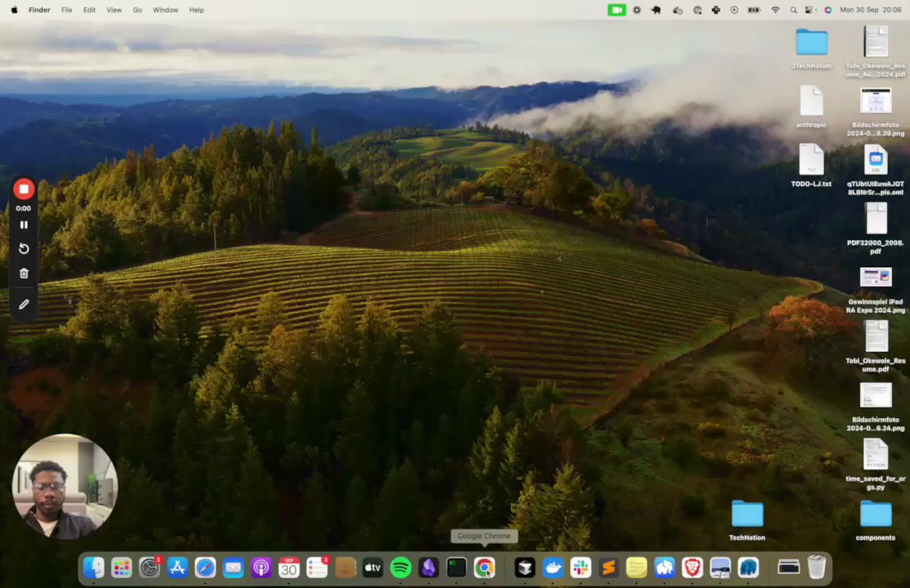Open TablePlus elephant app in the Dock
This screenshot has height=588, width=910.
pos(664,568)
